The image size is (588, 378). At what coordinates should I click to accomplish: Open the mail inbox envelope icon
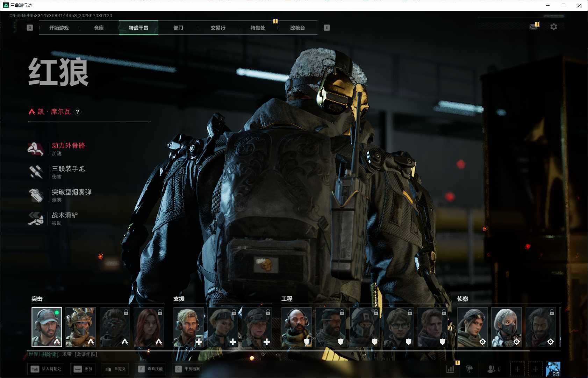pos(533,27)
